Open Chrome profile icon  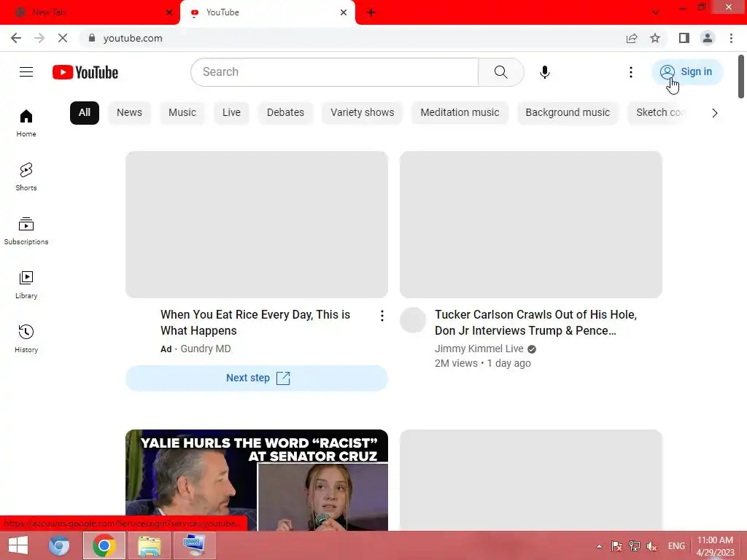708,38
